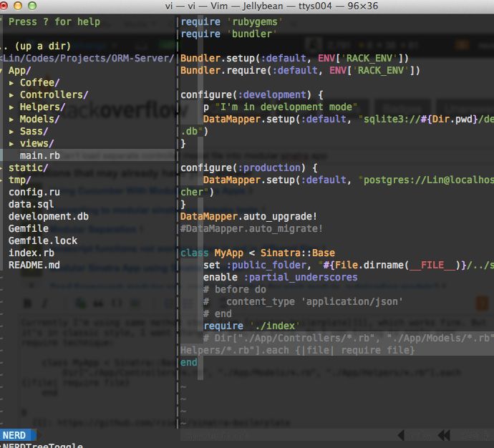
Task: Click the postgres:// DataMapper.setup line
Action: point(349,180)
